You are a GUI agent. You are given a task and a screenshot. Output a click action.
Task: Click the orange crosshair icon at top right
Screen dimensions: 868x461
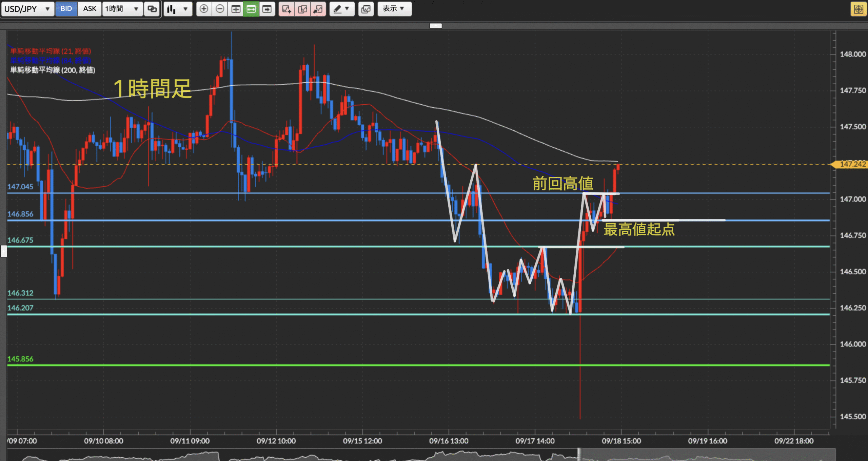pos(859,9)
